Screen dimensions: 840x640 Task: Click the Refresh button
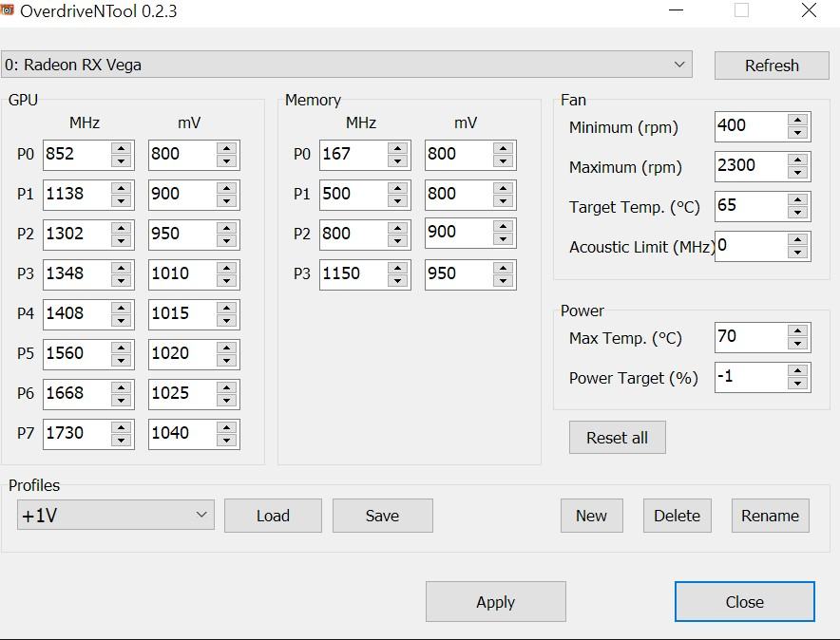[772, 66]
